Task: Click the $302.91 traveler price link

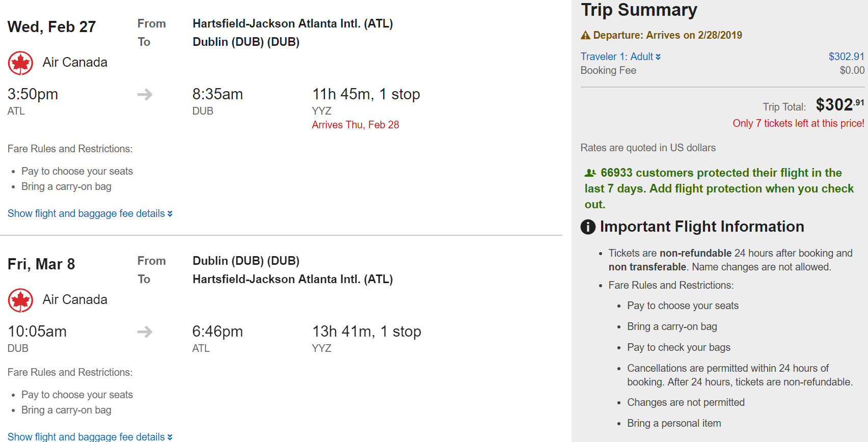Action: pyautogui.click(x=846, y=57)
